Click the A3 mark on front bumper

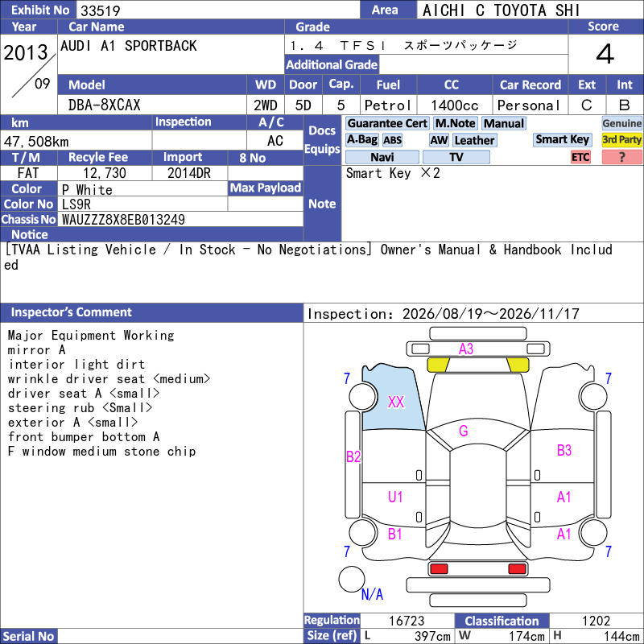click(466, 349)
